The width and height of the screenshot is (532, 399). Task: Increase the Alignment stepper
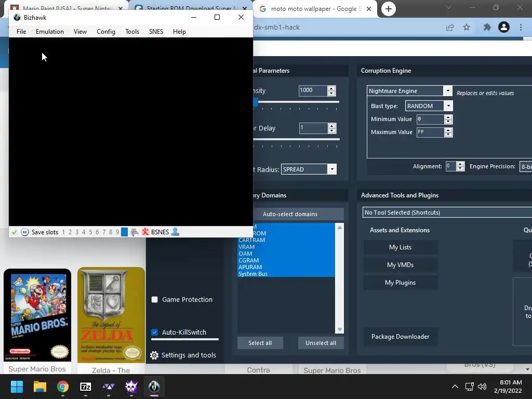click(x=460, y=164)
